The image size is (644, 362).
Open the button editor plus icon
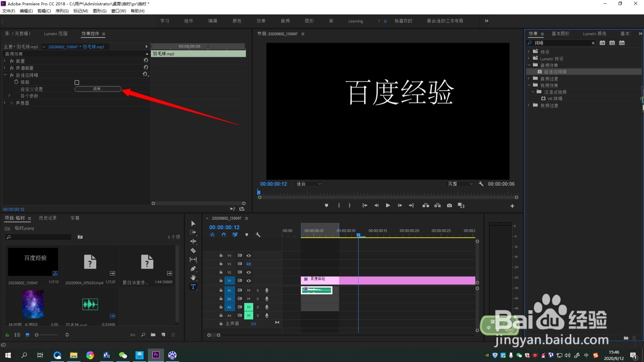tap(512, 206)
